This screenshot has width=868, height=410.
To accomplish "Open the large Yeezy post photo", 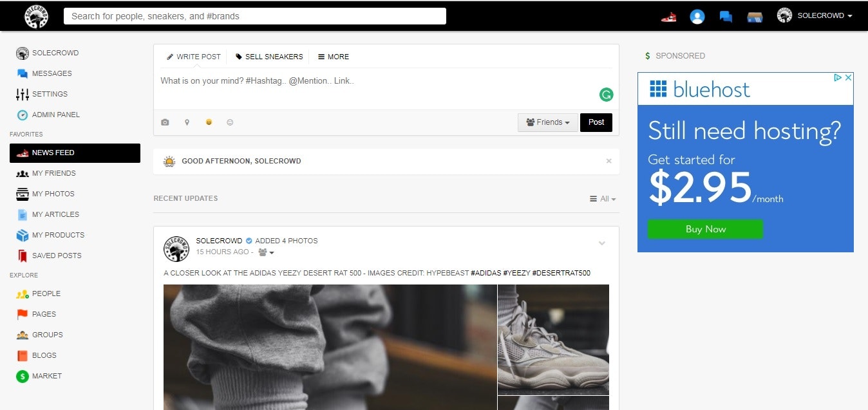I will click(330, 348).
